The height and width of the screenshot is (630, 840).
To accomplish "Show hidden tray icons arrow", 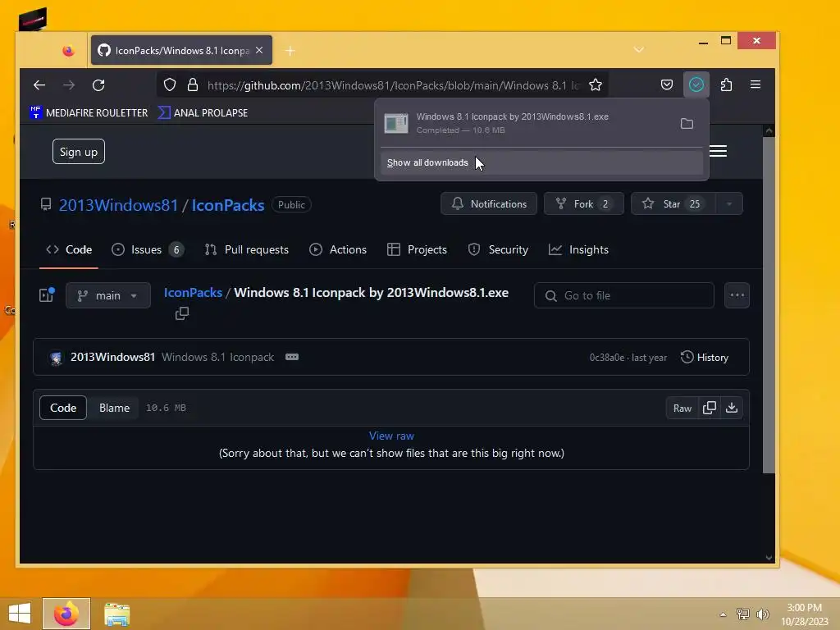I will 723,614.
